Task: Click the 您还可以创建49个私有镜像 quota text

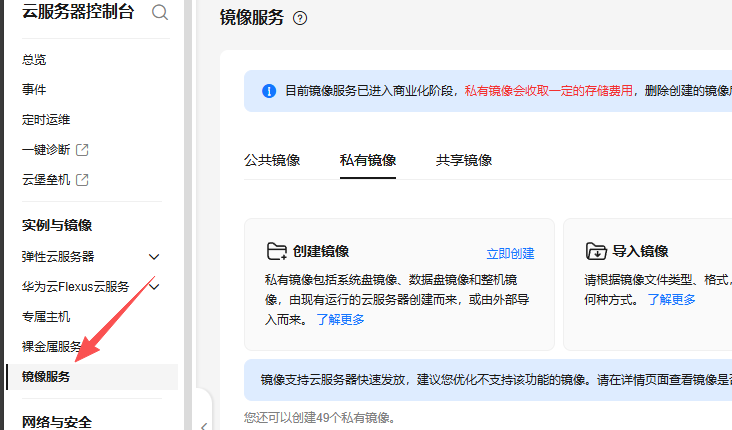Action: [319, 417]
